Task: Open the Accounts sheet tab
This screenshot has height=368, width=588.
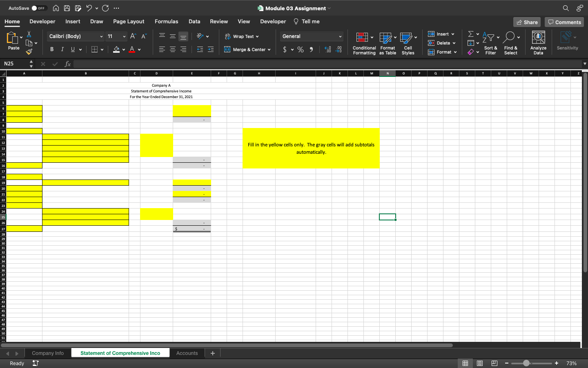Action: tap(187, 353)
